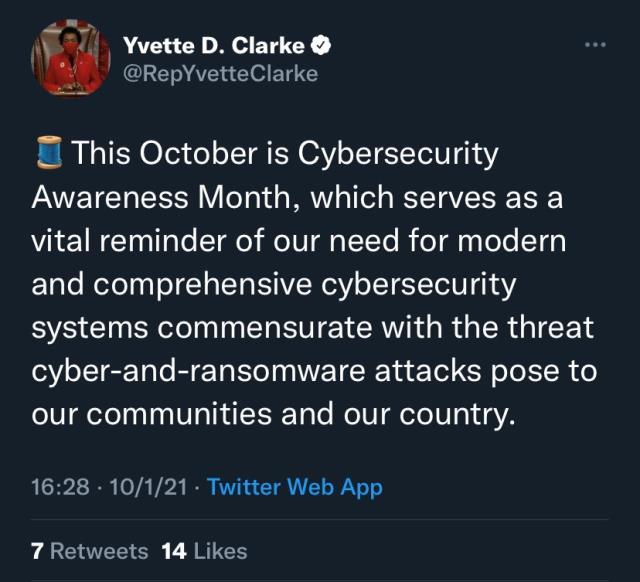Open the @RepYvetteClarke handle link
The width and height of the screenshot is (640, 582).
pos(220,74)
